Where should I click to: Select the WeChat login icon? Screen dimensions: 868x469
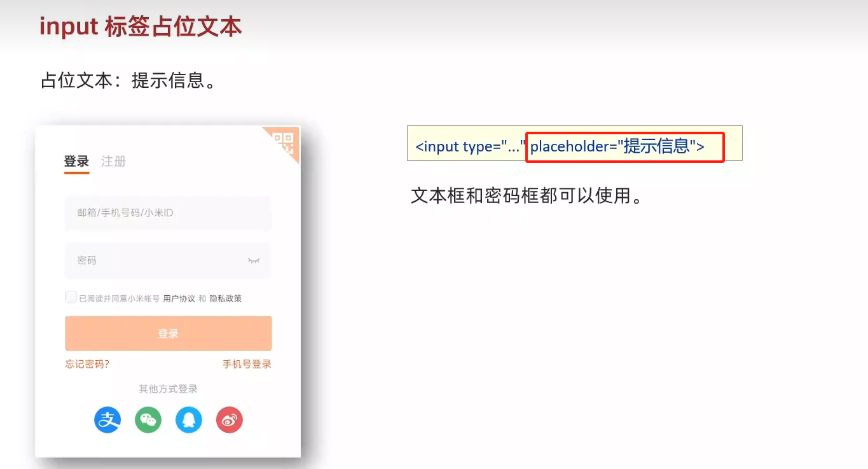click(x=148, y=419)
